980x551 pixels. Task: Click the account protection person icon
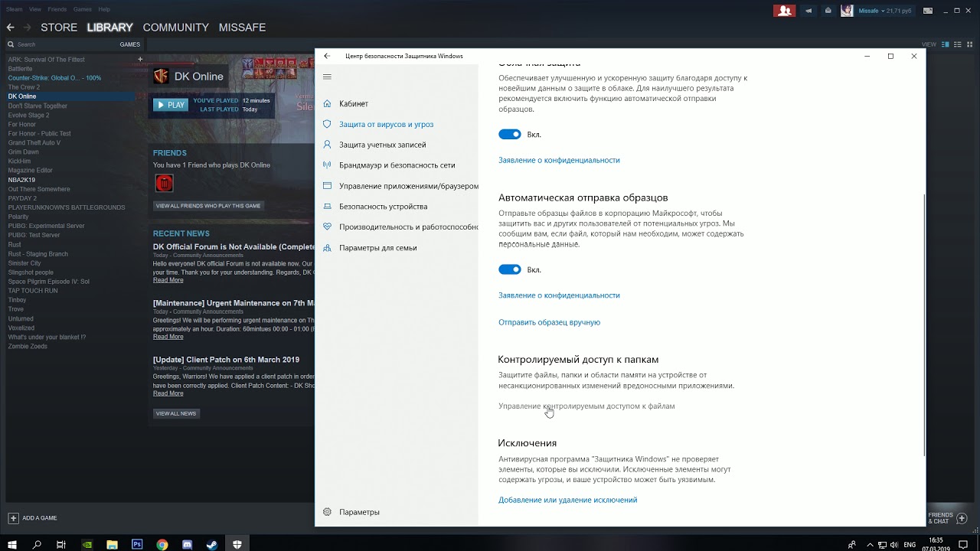coord(327,145)
